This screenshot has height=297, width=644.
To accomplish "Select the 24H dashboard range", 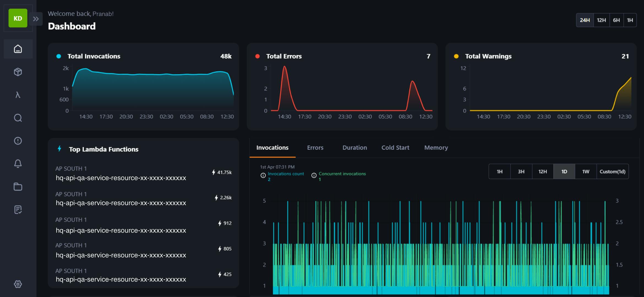I will click(585, 20).
